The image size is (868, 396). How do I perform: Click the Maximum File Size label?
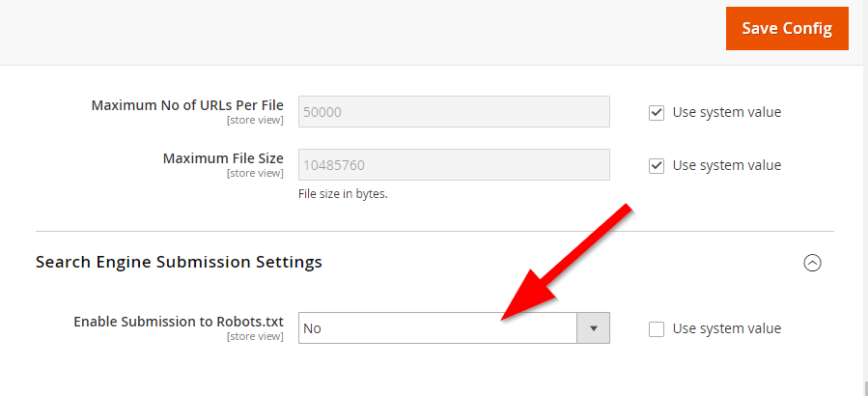223,158
